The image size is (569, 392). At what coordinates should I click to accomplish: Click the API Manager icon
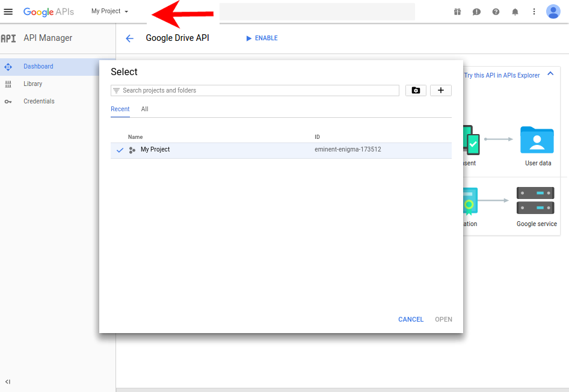(x=8, y=38)
